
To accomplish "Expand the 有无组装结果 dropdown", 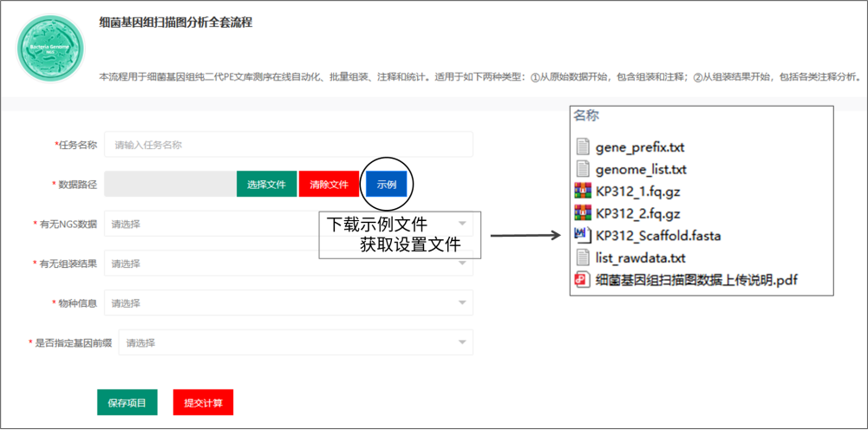I will (288, 264).
